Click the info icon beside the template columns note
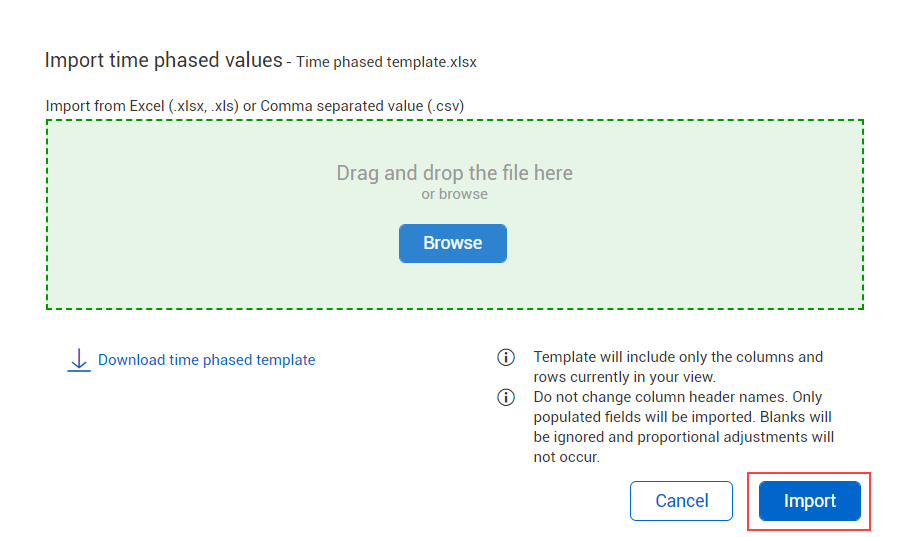 (x=506, y=357)
